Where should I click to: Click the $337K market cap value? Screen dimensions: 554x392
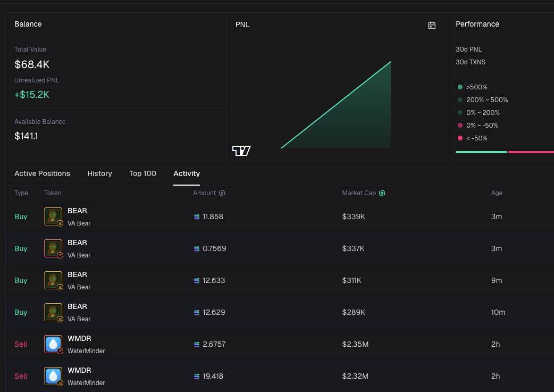(354, 248)
